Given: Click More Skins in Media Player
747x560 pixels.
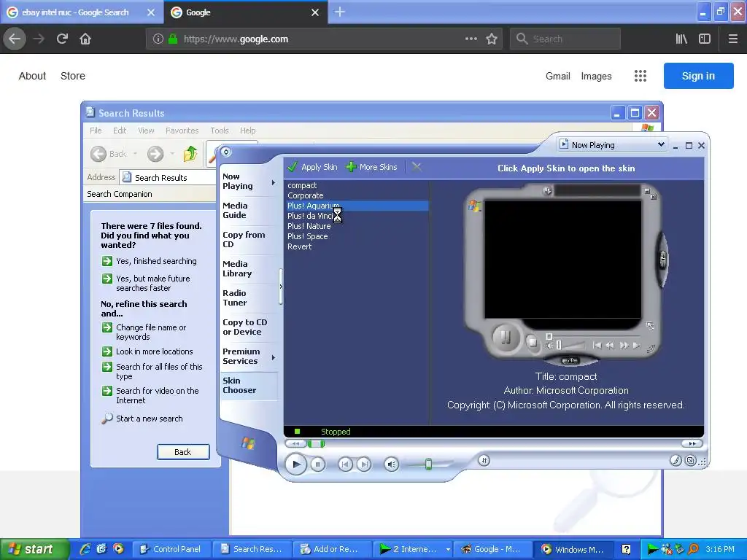Looking at the screenshot, I should tap(371, 167).
